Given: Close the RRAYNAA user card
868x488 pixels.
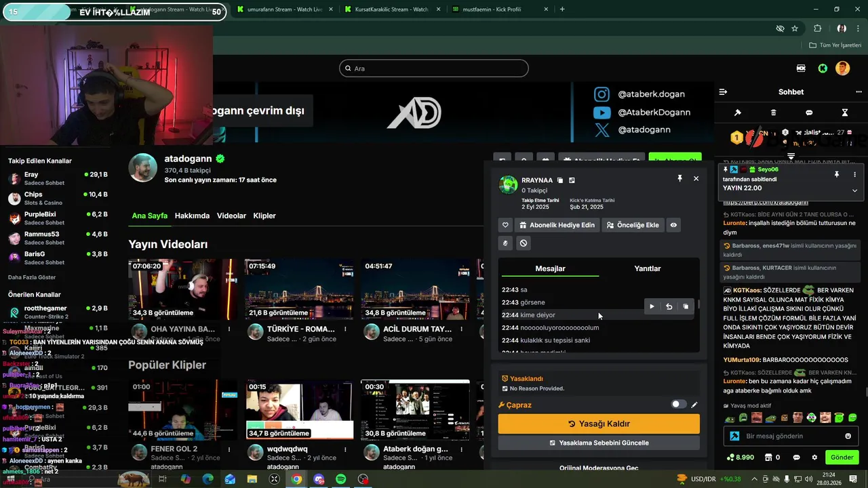Looking at the screenshot, I should (x=696, y=178).
